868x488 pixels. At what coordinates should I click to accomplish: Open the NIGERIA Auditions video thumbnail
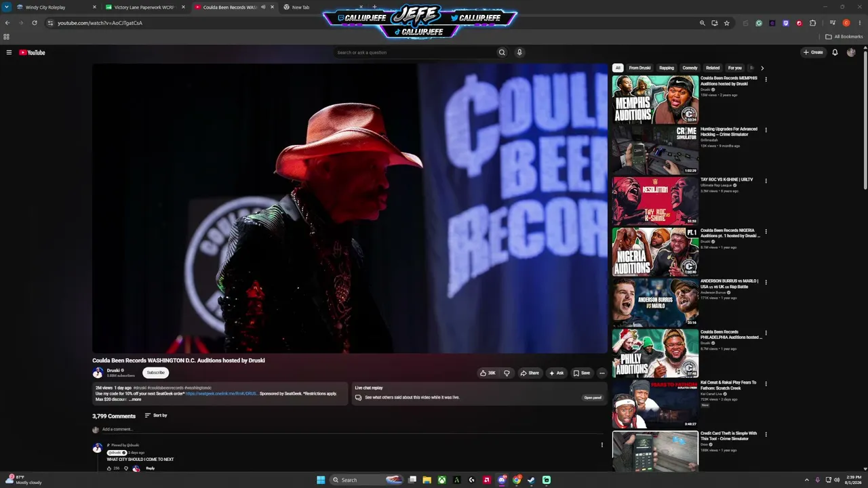655,251
